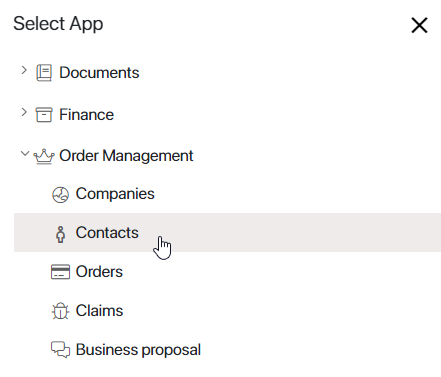The width and height of the screenshot is (441, 377).
Task: Select the Orders app
Action: (x=227, y=271)
